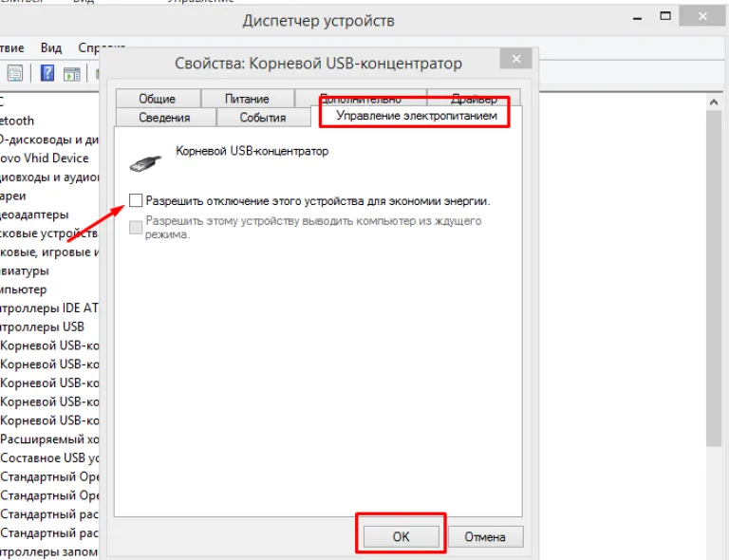Confirm dialog with the OK button

pyautogui.click(x=401, y=537)
